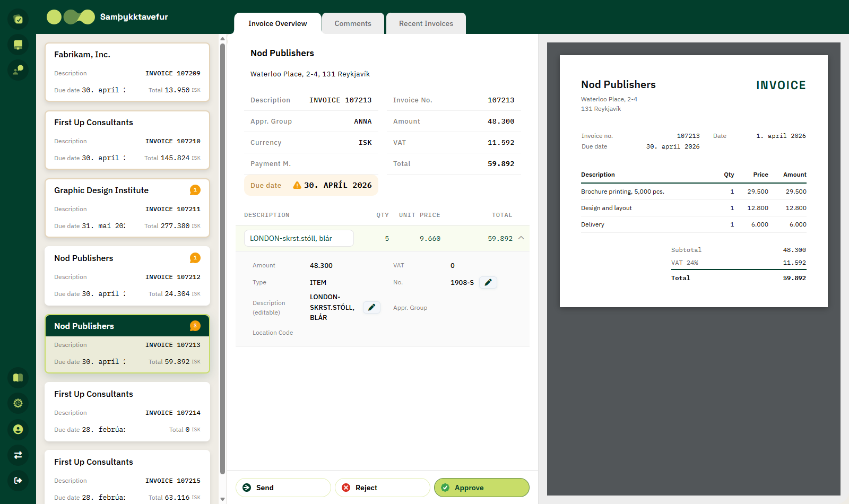
Task: Click the invoice list scroll-up arrow
Action: tap(223, 39)
